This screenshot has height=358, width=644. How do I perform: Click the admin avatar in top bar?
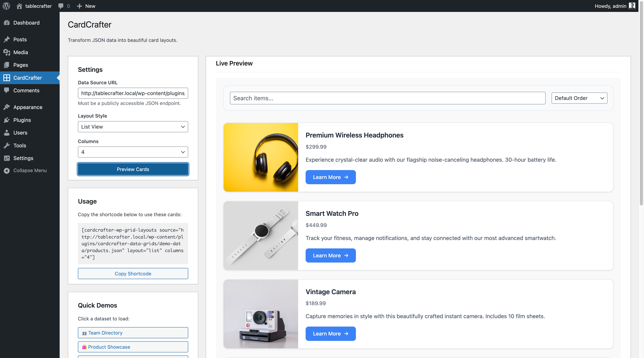632,6
